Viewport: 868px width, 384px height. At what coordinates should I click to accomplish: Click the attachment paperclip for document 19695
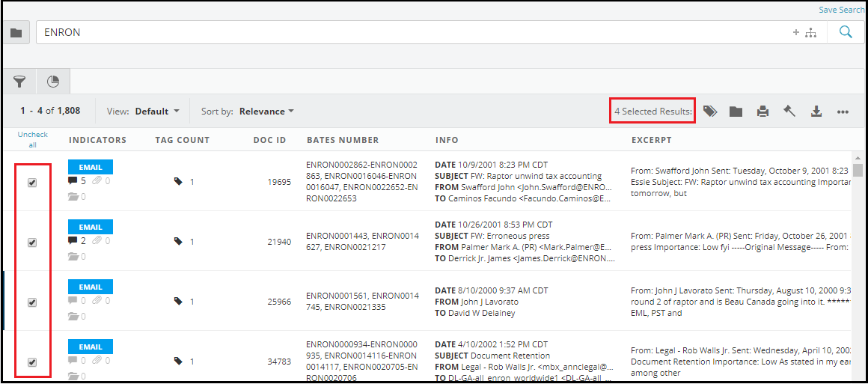coord(97,180)
